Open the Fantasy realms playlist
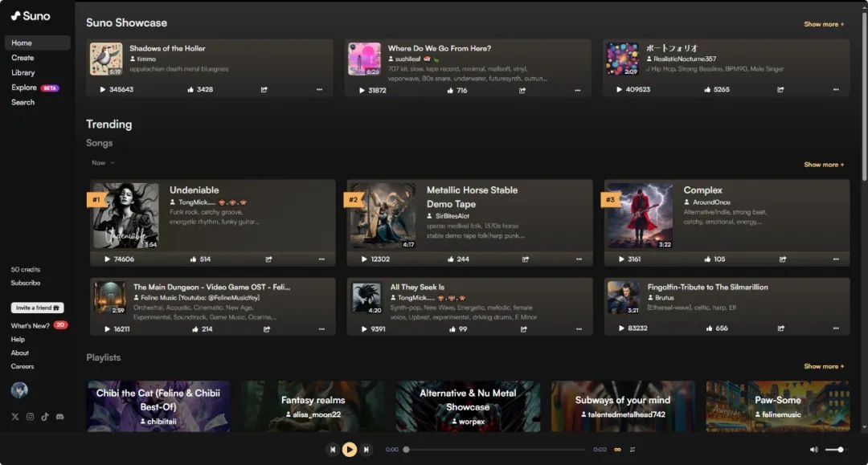The image size is (868, 465). click(x=313, y=406)
